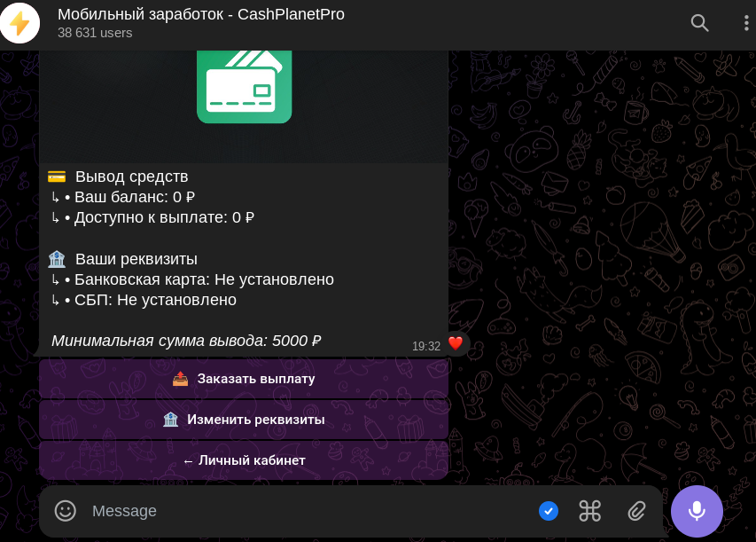Start voice recording with microphone button
This screenshot has height=542, width=756.
pyautogui.click(x=697, y=511)
